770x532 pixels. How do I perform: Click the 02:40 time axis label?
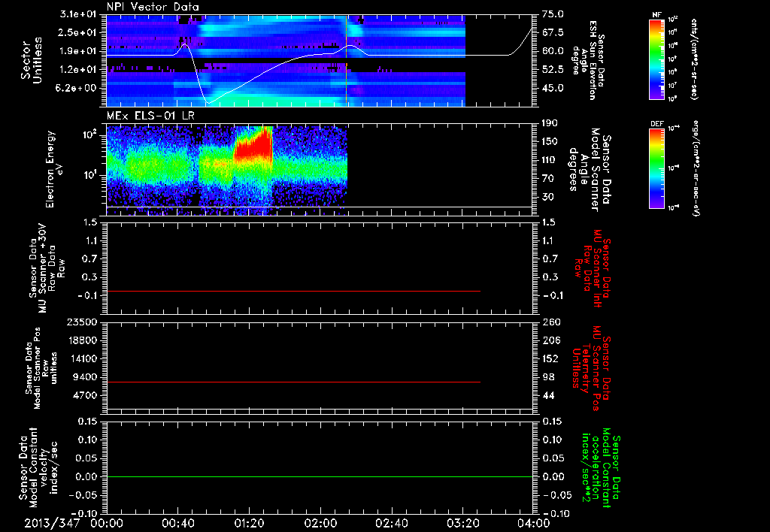tap(391, 523)
